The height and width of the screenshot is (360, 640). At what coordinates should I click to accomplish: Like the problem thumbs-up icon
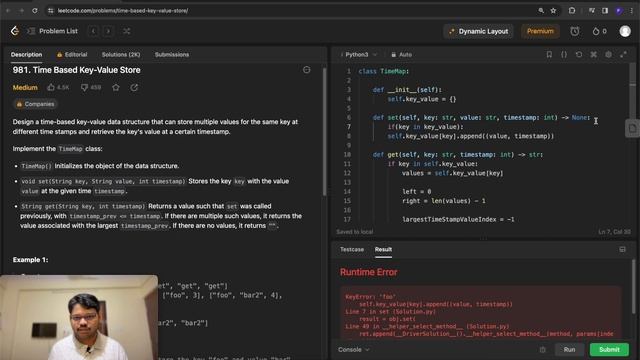[51, 87]
